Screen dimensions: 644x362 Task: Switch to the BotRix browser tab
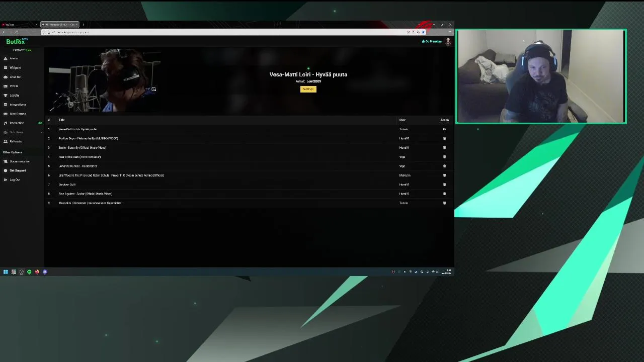(x=59, y=25)
